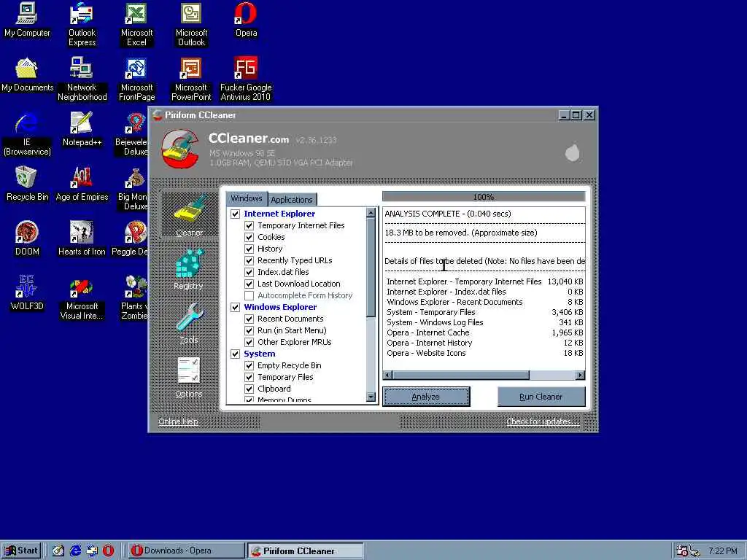747x560 pixels.
Task: Uncheck Last Download Location checkbox
Action: click(249, 284)
